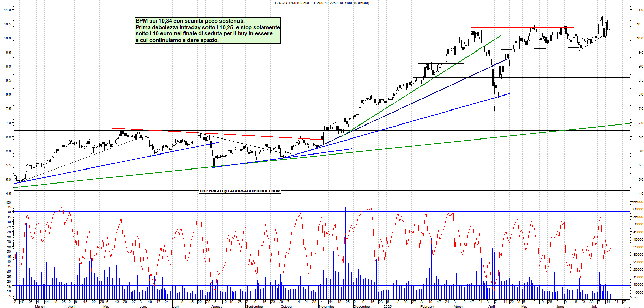Viewport: 644px width, 308px height.
Task: Click the BANCO BPM chart title text
Action: pyautogui.click(x=322, y=3)
